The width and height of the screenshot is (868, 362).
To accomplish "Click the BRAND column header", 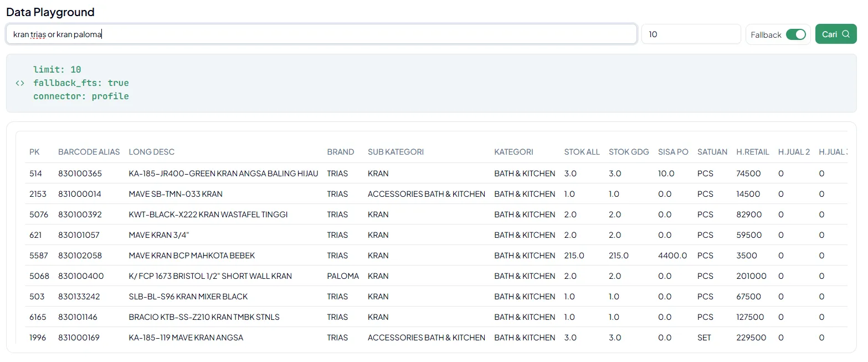I will (x=340, y=152).
